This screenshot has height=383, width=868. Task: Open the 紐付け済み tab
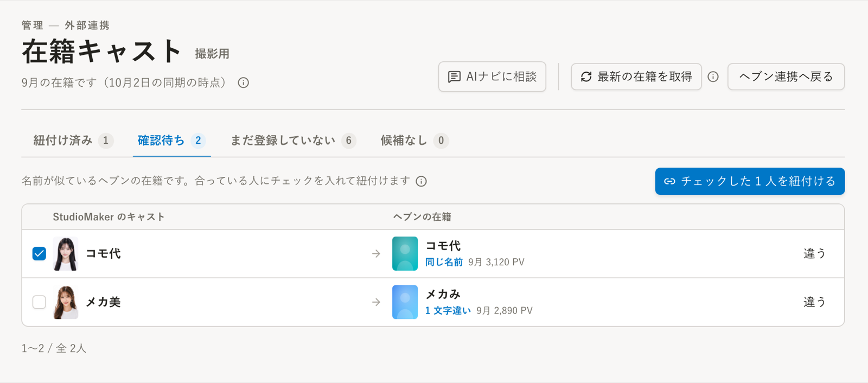coord(73,141)
